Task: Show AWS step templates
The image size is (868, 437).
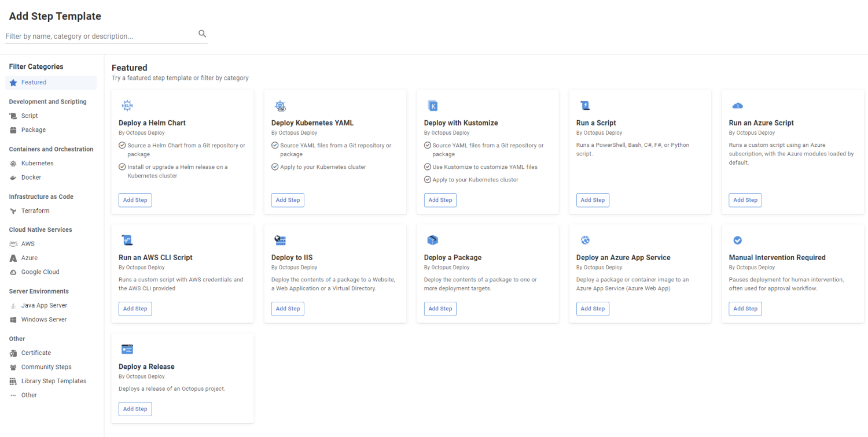Action: click(28, 244)
